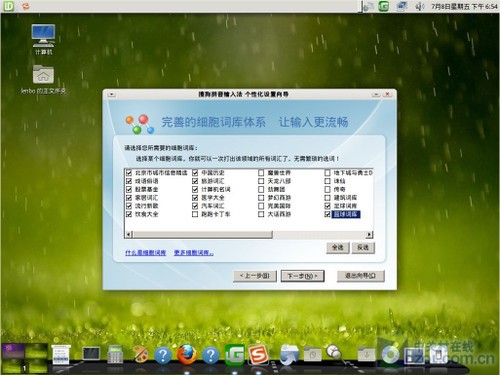Uncheck 北京市城市信息精选 dictionary
500x375 pixels.
pos(129,173)
